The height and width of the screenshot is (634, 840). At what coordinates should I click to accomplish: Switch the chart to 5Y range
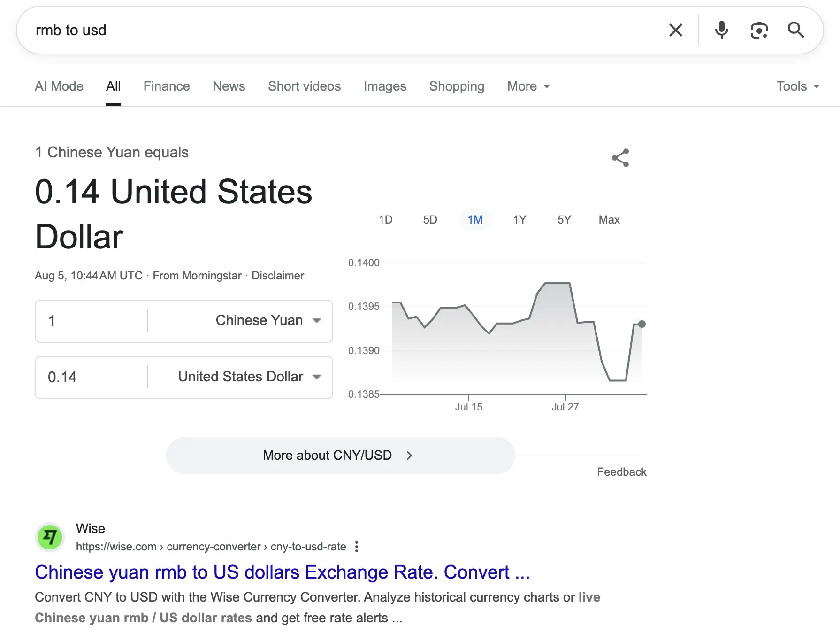[564, 220]
